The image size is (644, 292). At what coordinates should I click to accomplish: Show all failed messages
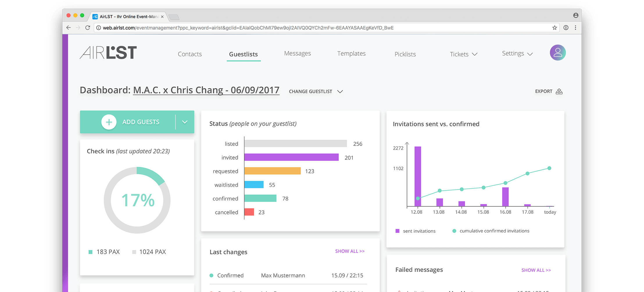point(536,270)
